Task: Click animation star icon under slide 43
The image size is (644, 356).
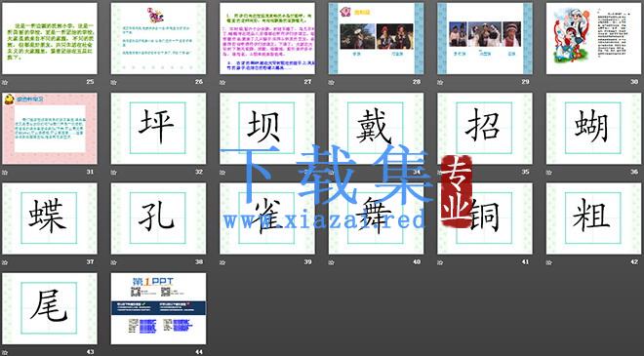Action: pos(5,352)
